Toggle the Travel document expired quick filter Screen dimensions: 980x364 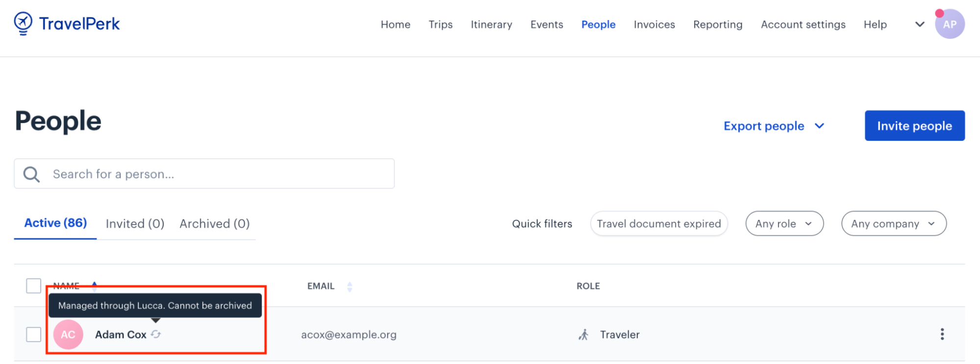tap(659, 224)
